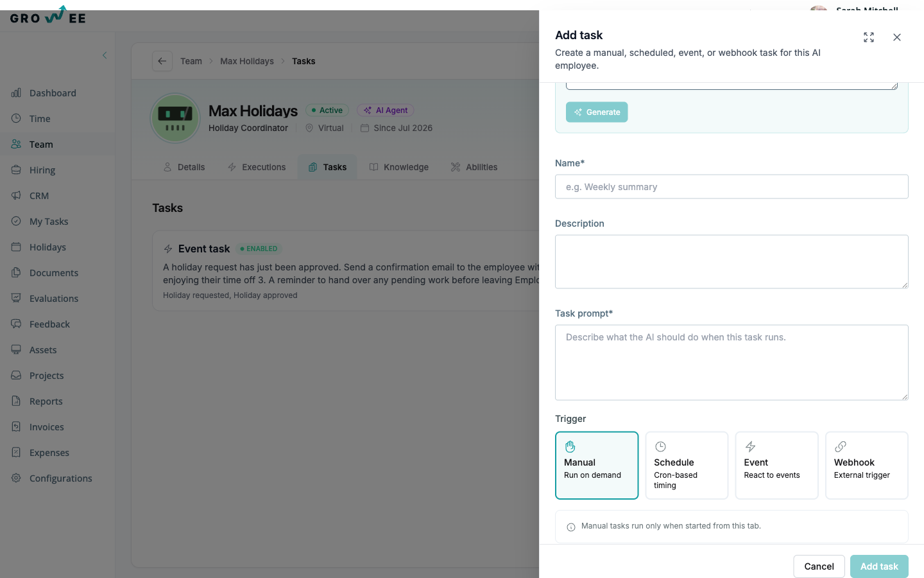
Task: Click the Invoices icon in sidebar
Action: (x=16, y=427)
